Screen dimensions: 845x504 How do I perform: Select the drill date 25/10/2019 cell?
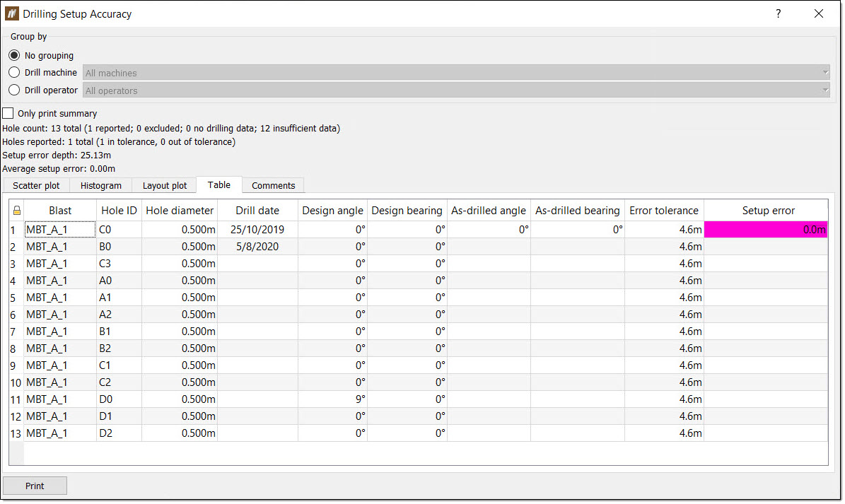coord(257,230)
